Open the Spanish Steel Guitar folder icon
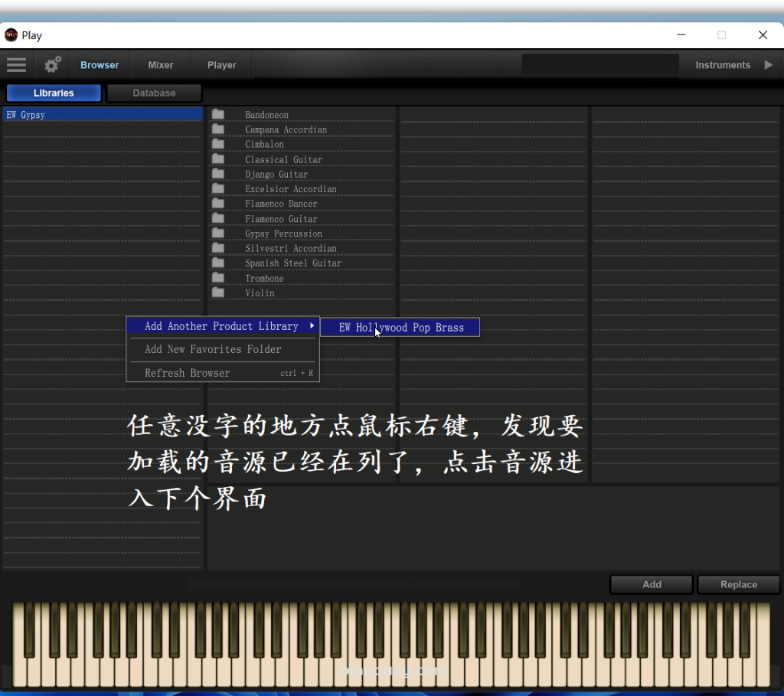 [218, 263]
